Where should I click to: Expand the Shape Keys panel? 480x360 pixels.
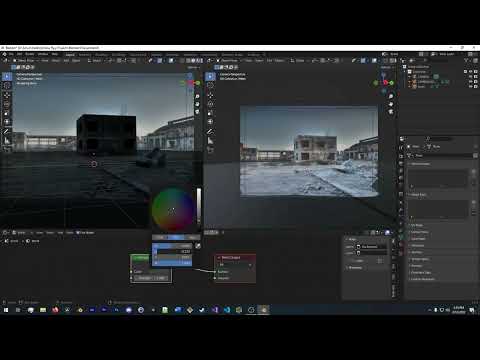coord(418,195)
